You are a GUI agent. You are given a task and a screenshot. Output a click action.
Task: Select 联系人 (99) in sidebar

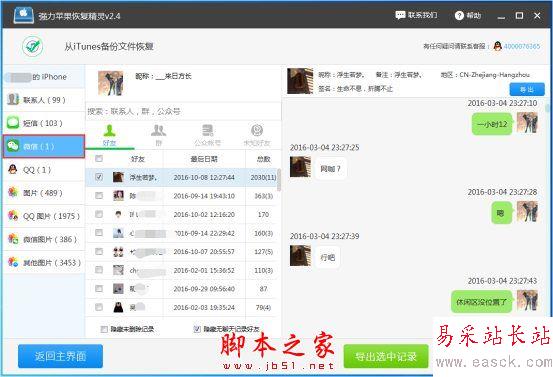44,100
